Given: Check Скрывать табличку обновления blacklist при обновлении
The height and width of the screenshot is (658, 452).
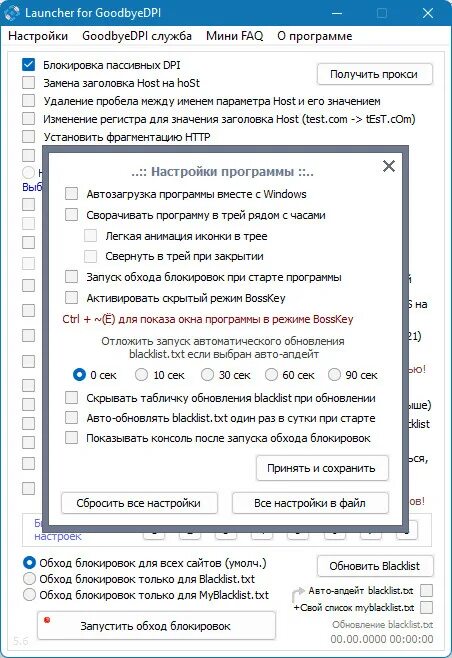Looking at the screenshot, I should click(x=71, y=397).
